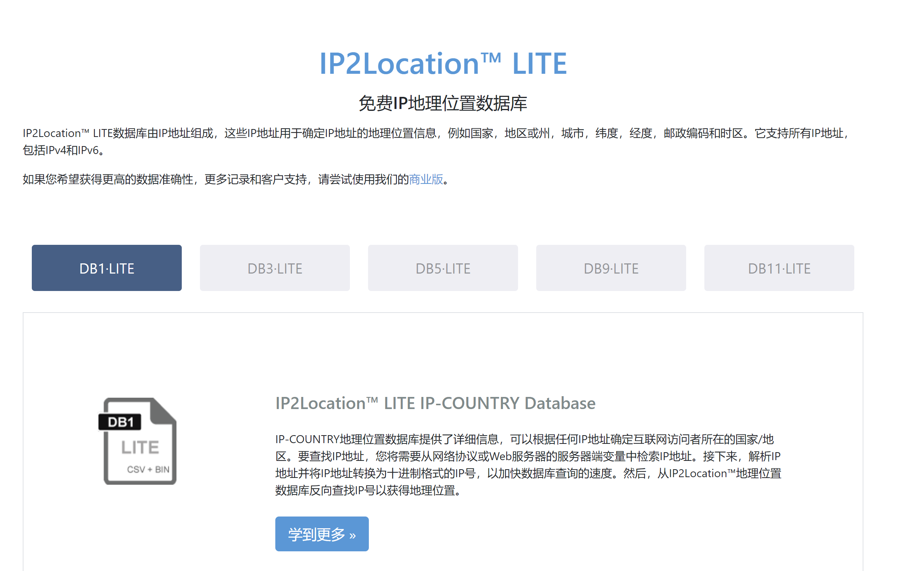
Task: Click the 免费IP地理位置数据库 subtitle
Action: pos(443,103)
